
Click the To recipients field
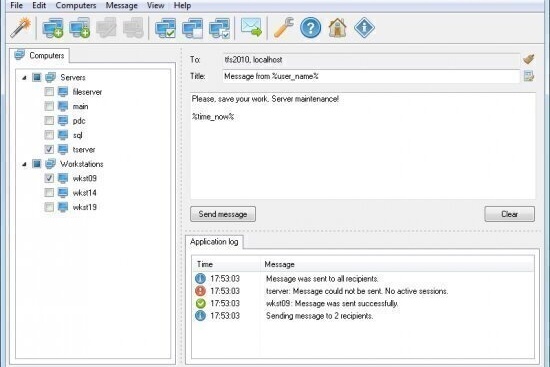coord(371,60)
